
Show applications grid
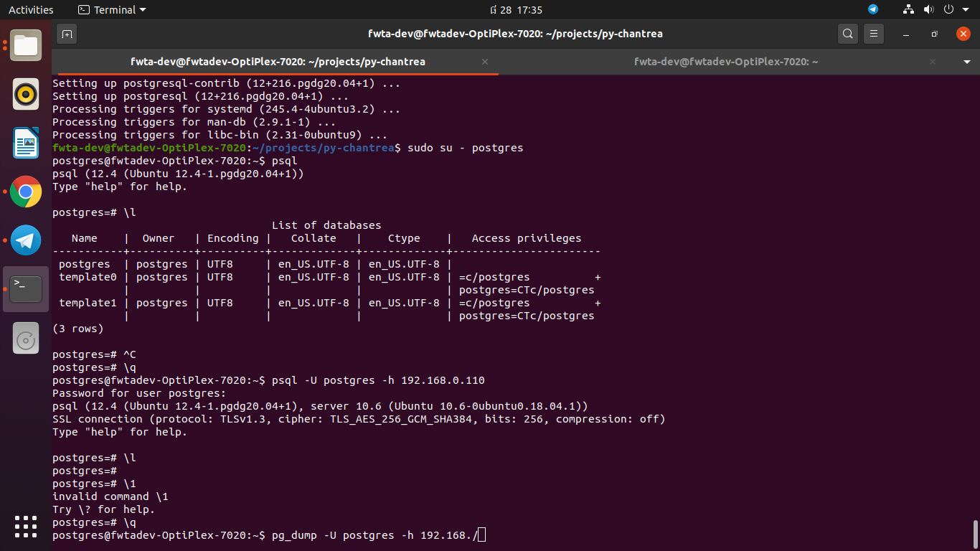[26, 527]
